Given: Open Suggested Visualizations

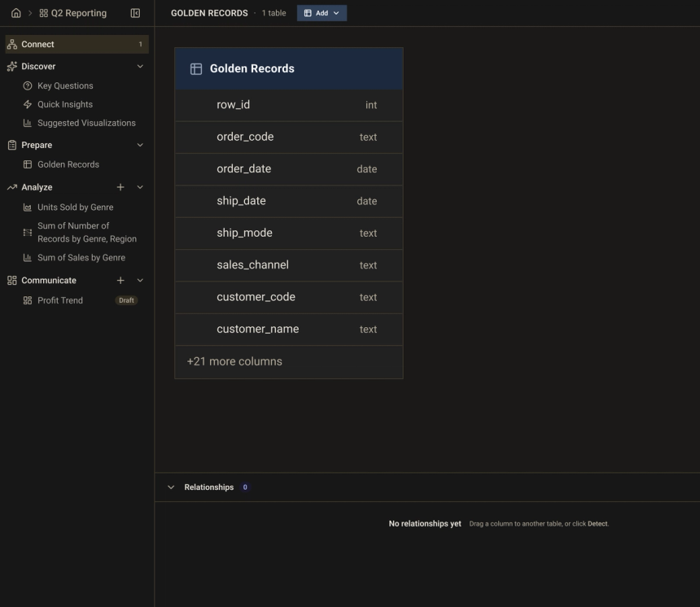Looking at the screenshot, I should pos(86,123).
